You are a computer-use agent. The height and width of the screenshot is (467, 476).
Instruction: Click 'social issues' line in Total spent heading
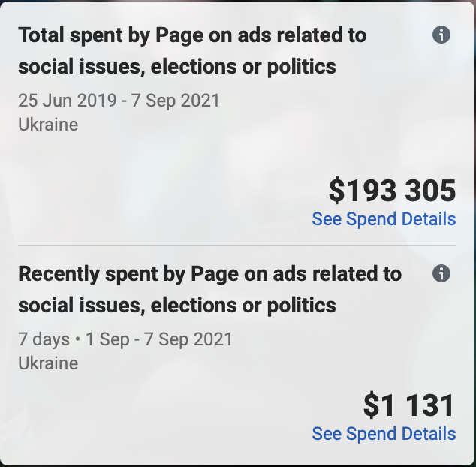(177, 66)
